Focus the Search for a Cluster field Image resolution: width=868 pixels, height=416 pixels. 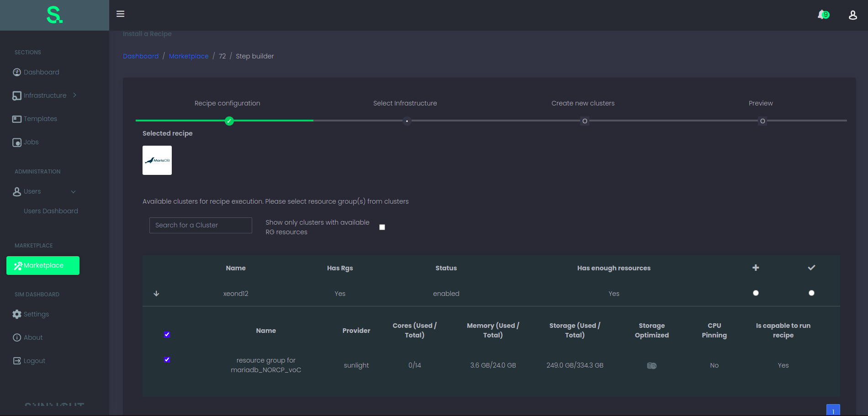tap(201, 225)
